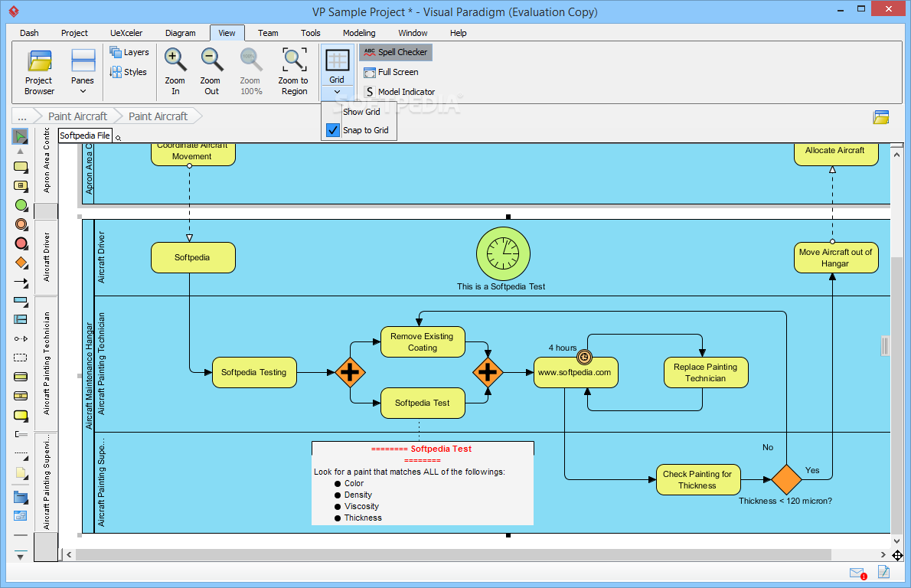Screen dimensions: 911x588
Task: Choose the green Start Event tool
Action: tap(21, 205)
